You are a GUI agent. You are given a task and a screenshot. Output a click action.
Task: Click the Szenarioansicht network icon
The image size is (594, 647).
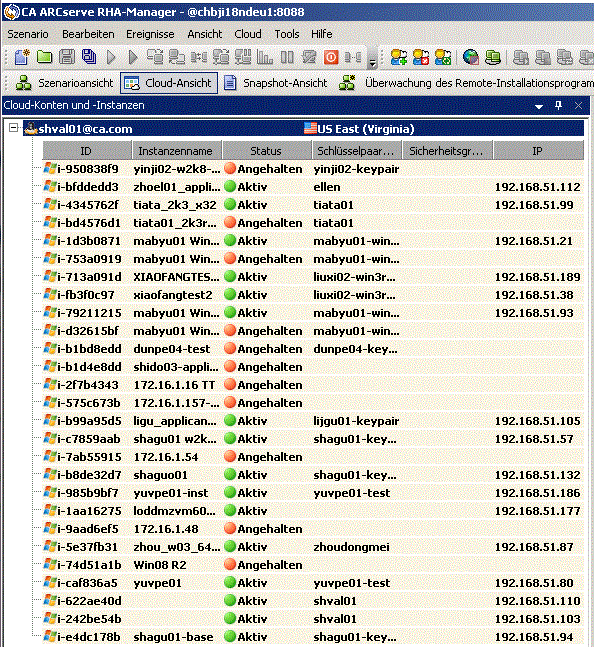24,83
